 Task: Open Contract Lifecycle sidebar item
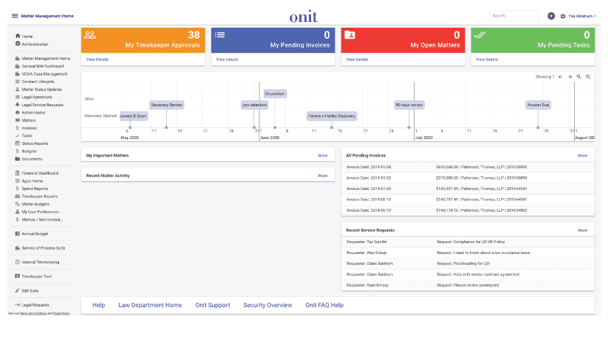[x=39, y=82]
